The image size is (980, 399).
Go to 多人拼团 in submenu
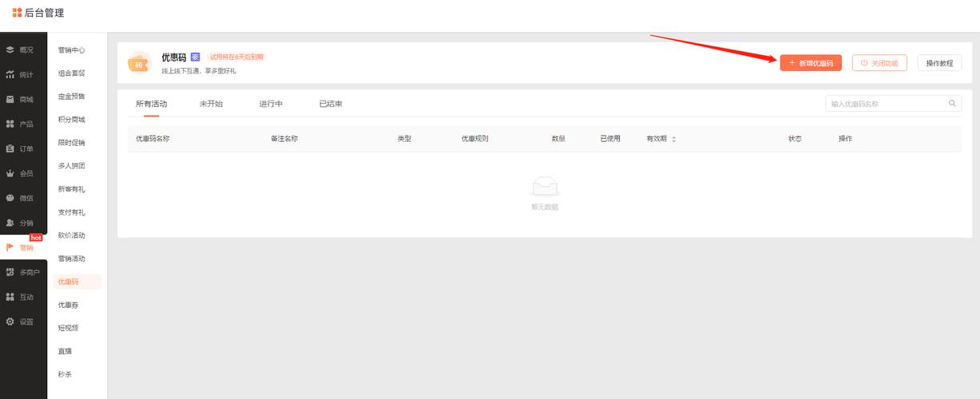(71, 166)
